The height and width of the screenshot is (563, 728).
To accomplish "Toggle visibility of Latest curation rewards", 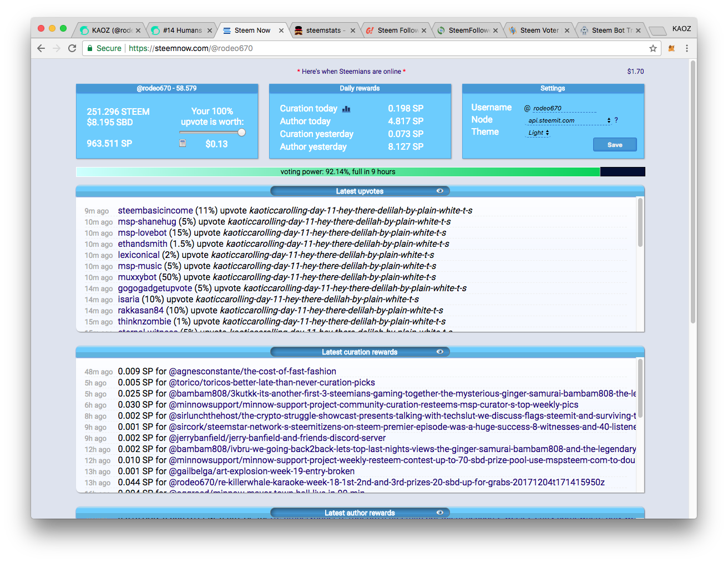I will (440, 352).
